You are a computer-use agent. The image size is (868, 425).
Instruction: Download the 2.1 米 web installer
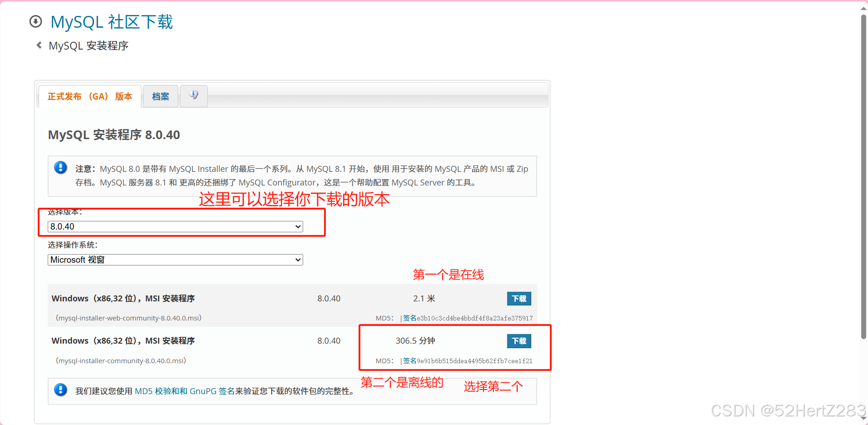[519, 299]
